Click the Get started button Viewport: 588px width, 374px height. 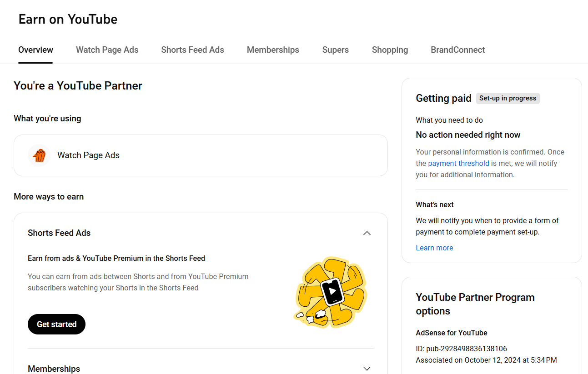(x=56, y=324)
